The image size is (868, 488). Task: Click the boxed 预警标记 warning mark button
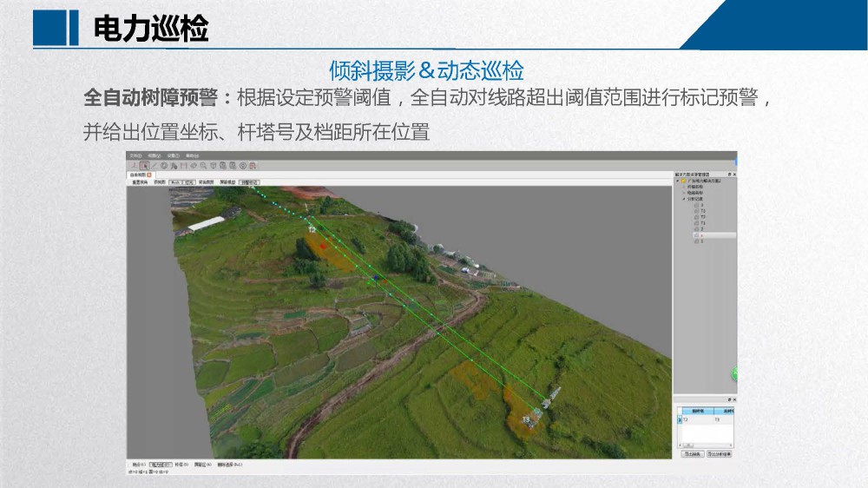tap(249, 182)
